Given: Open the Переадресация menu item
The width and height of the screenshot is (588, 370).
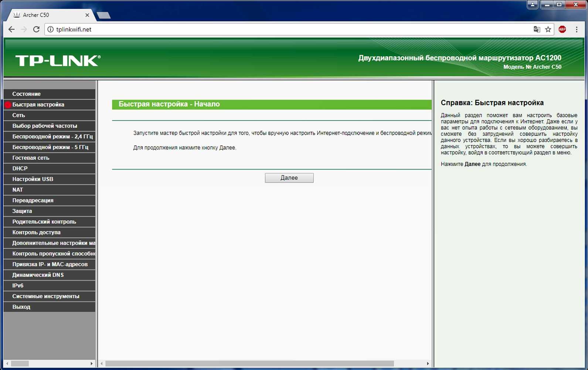Looking at the screenshot, I should [50, 201].
